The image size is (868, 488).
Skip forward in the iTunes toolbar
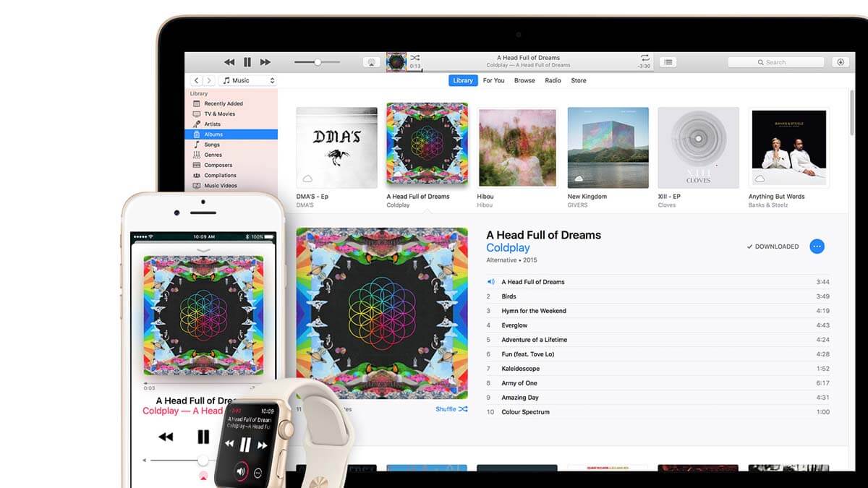[x=265, y=62]
